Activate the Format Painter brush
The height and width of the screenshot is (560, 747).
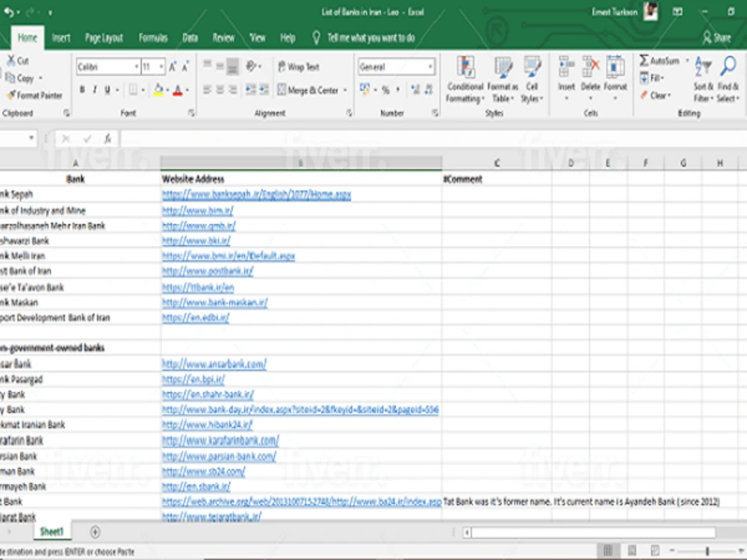tap(11, 96)
